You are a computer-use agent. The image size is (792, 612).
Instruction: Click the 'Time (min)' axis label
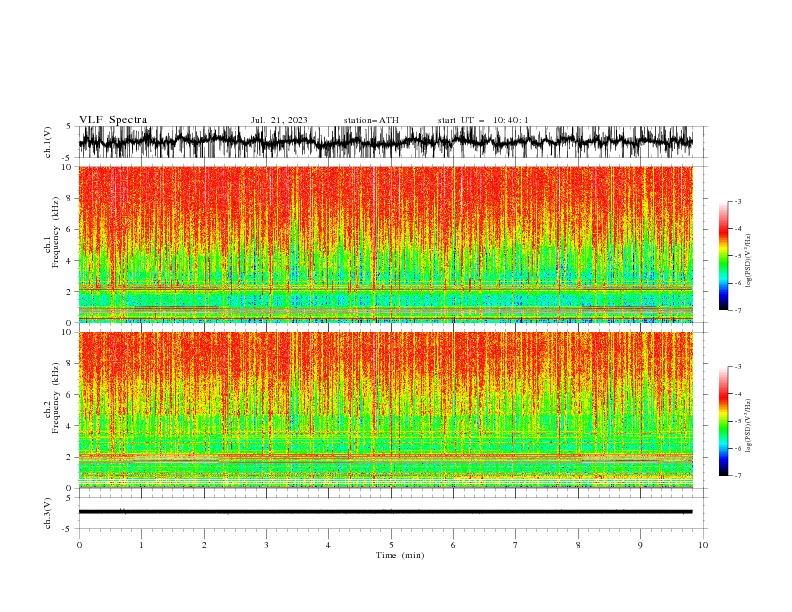click(x=400, y=555)
